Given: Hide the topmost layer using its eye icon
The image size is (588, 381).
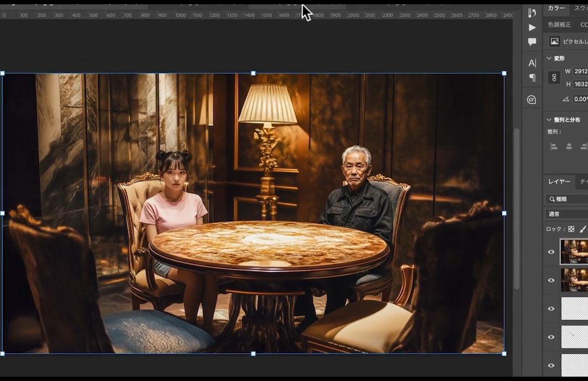Looking at the screenshot, I should pos(551,252).
